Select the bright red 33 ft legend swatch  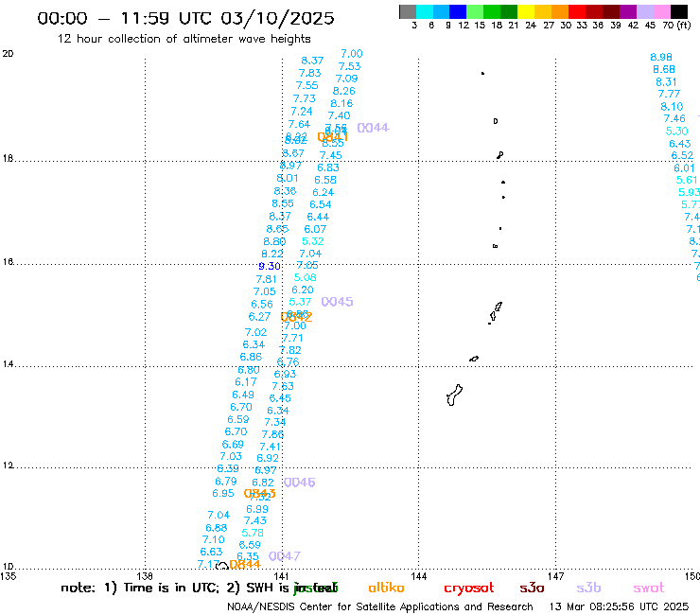pyautogui.click(x=577, y=11)
